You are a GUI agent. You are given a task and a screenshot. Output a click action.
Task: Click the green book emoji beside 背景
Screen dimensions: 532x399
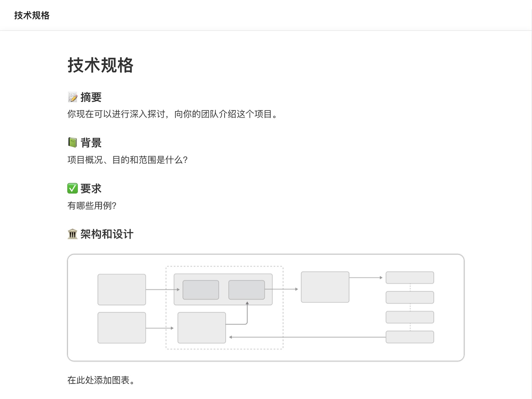(72, 143)
